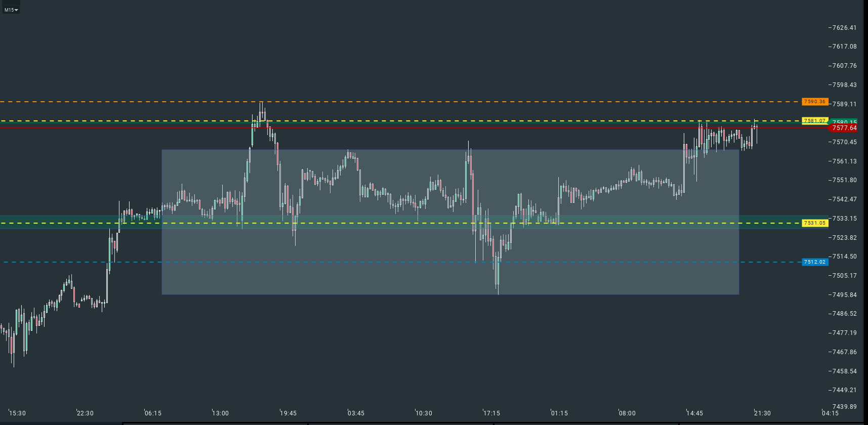Click the 21:30 time axis label
868x425 pixels.
click(x=762, y=413)
